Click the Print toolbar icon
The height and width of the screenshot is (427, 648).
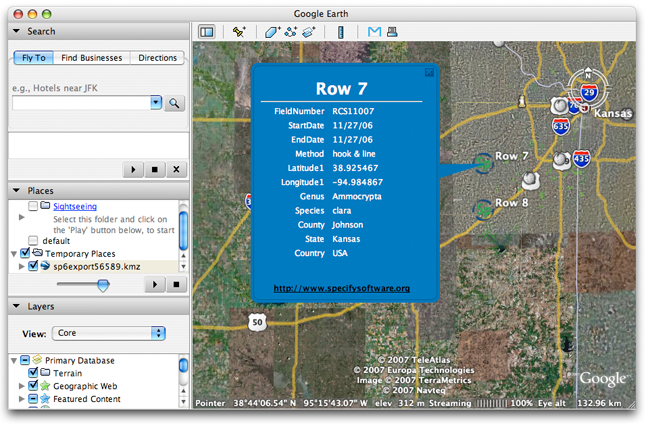click(392, 32)
